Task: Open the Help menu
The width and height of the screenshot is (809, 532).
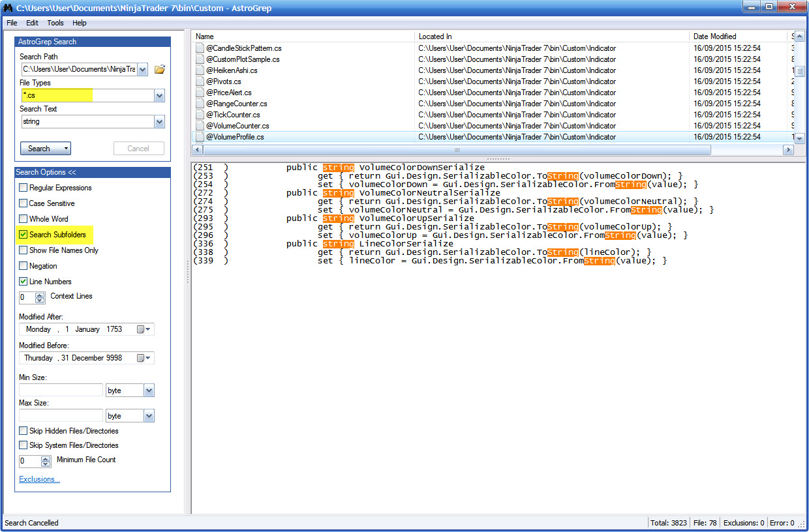Action: 80,23
